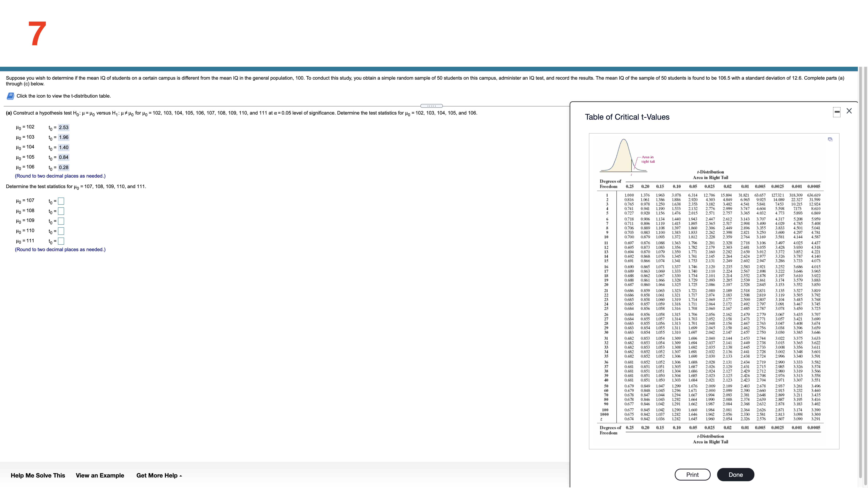Viewport: 868px width, 488px height.
Task: Click the answer box for μ0 = 108
Action: [61, 211]
